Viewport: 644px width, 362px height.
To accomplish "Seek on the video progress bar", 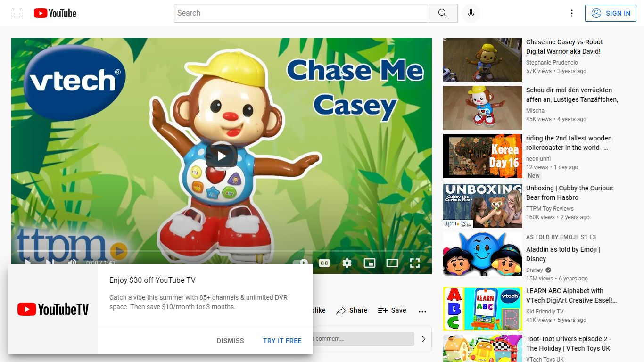I will point(222,251).
